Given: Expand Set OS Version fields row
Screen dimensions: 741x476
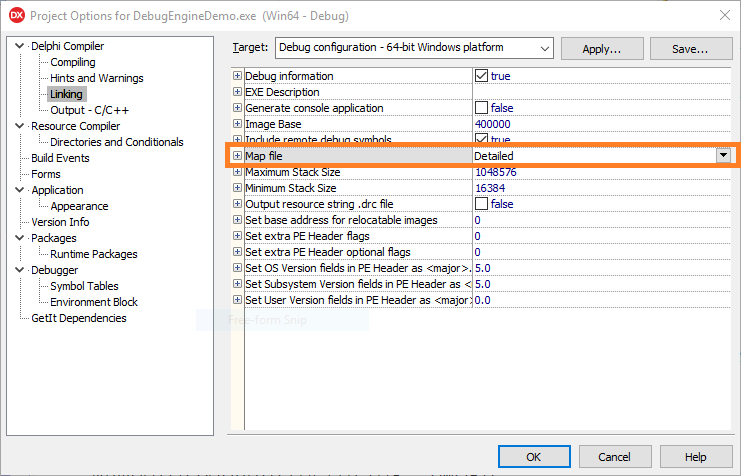Looking at the screenshot, I should pos(237,268).
